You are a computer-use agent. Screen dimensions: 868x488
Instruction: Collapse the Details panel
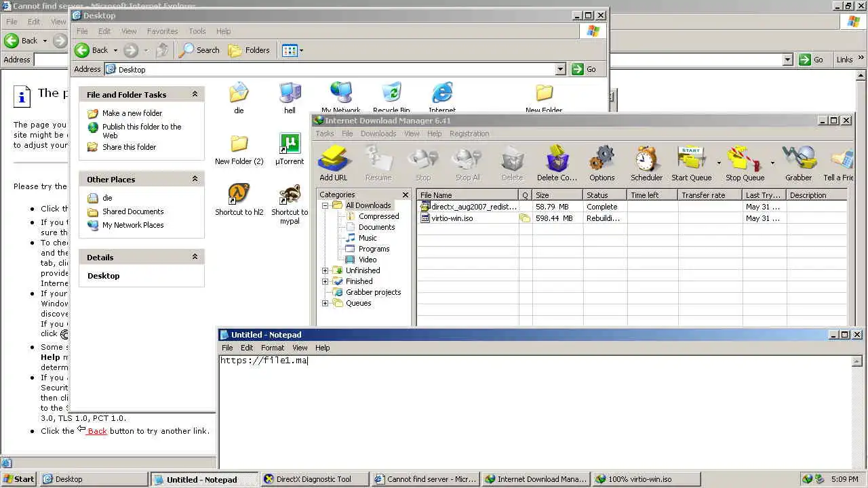tap(195, 257)
